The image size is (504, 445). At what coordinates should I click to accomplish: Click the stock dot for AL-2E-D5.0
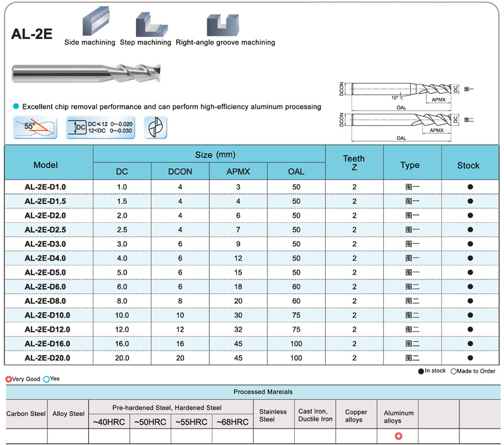[x=470, y=273]
